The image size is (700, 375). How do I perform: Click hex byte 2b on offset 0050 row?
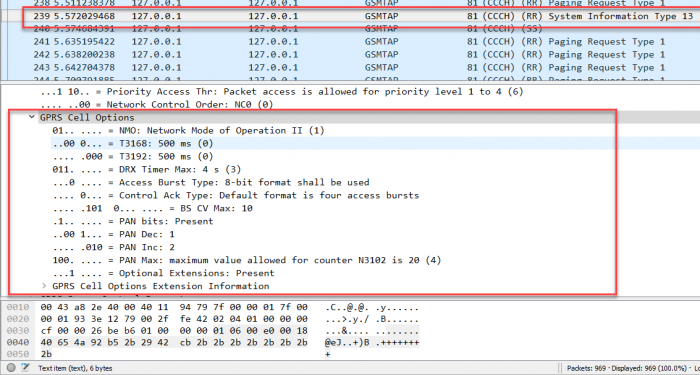click(46, 354)
